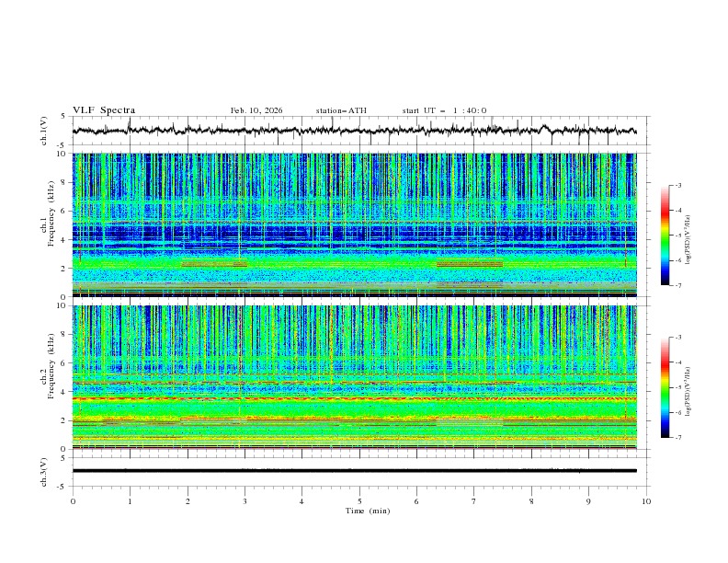The height and width of the screenshot is (563, 728).
Task: Click ch.1 red band between 2 and 3 minutes
Action: tap(214, 264)
